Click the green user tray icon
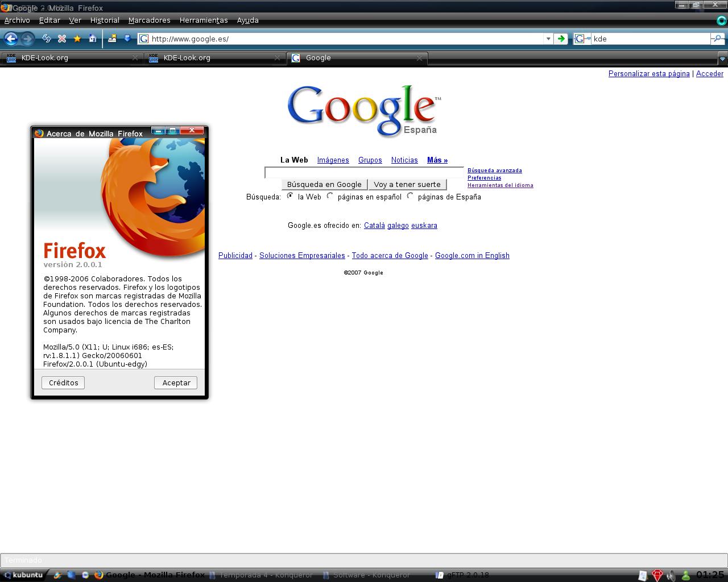Viewport: 728px width, 582px height. pyautogui.click(x=686, y=575)
